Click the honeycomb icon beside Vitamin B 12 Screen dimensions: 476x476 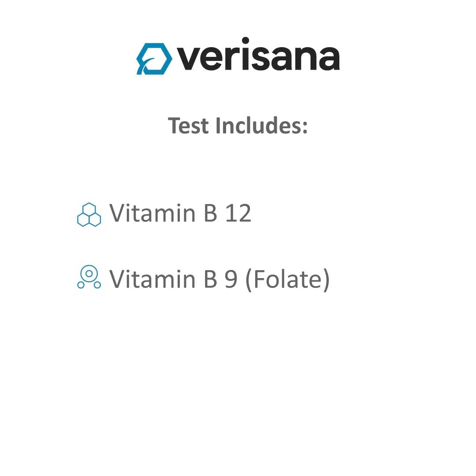[x=89, y=215]
